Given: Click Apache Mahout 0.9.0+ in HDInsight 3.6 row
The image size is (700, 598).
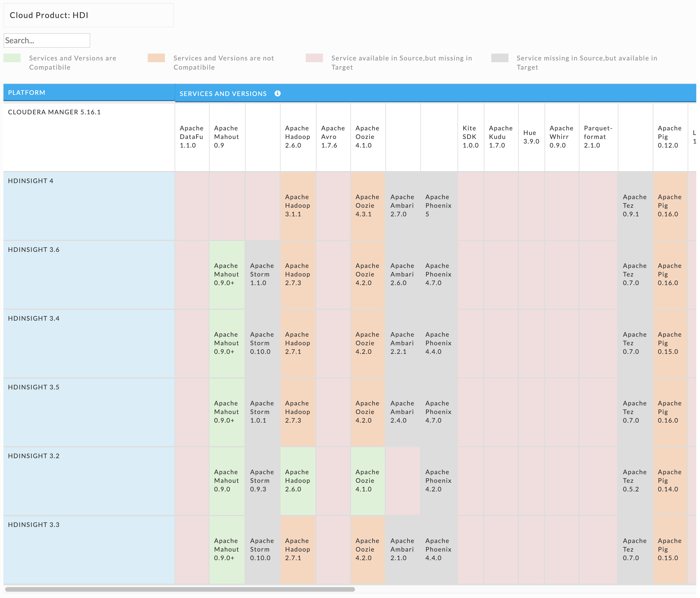Looking at the screenshot, I should click(227, 275).
